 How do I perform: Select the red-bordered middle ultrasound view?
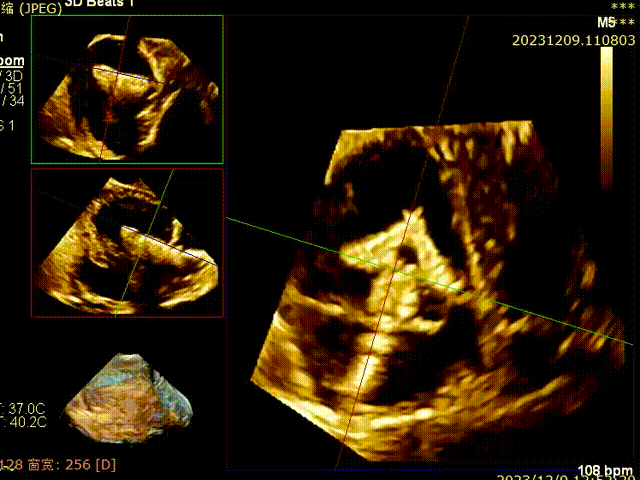point(126,242)
